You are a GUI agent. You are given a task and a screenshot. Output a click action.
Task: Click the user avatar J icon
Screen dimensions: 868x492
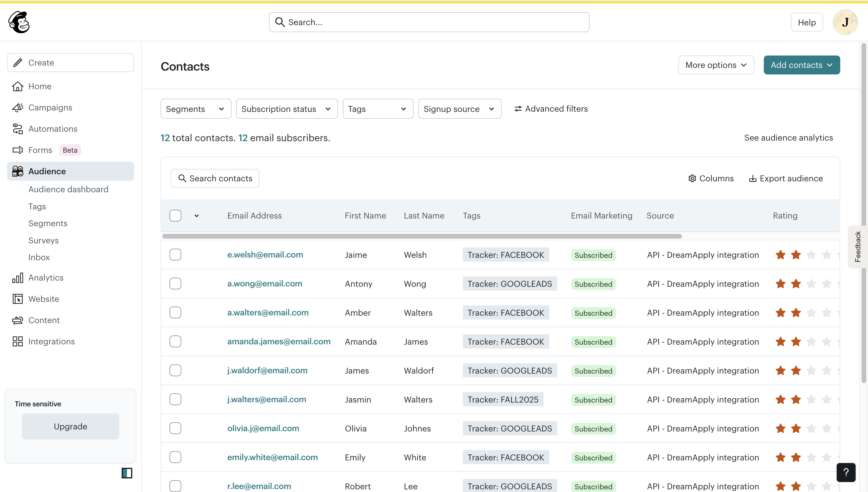(x=845, y=22)
